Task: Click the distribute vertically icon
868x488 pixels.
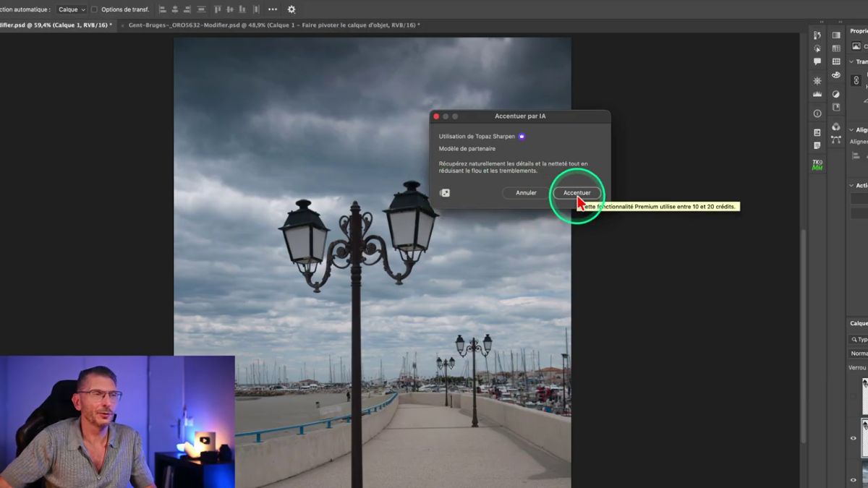Action: (255, 9)
